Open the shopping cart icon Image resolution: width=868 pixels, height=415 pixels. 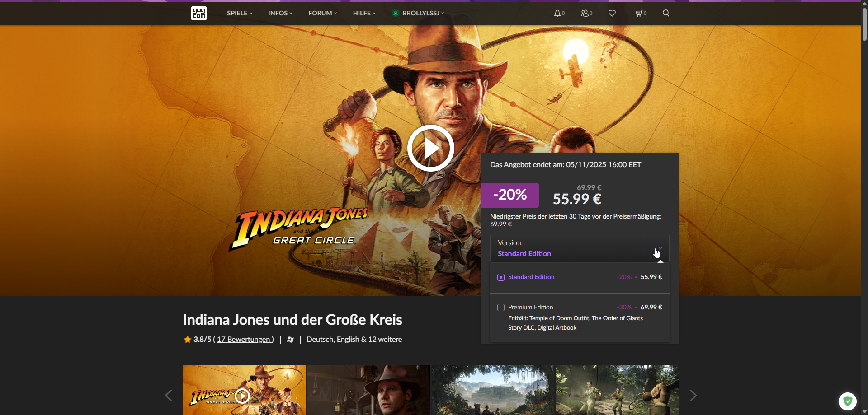pos(641,13)
